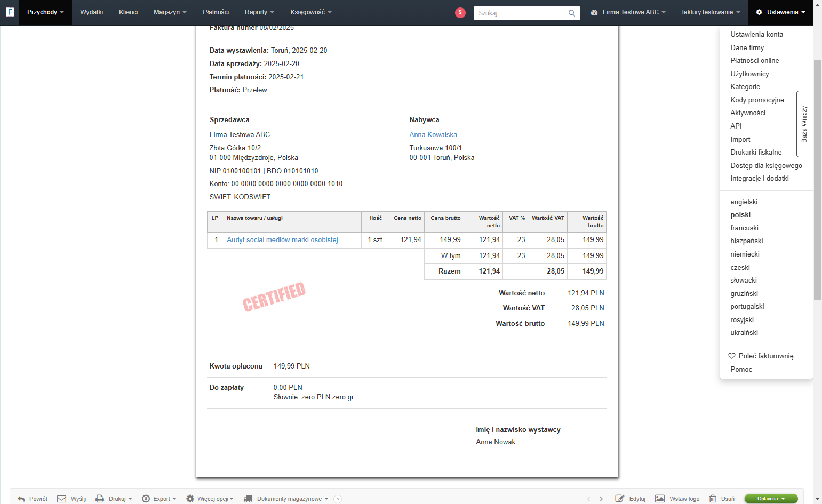Open the Opłacona status dropdown
822x504 pixels.
[x=771, y=499]
